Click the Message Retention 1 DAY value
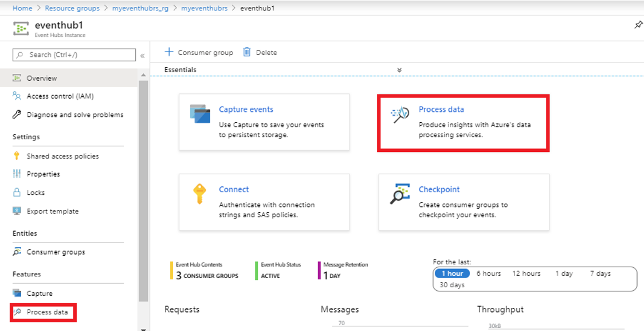644x332 pixels. [332, 276]
